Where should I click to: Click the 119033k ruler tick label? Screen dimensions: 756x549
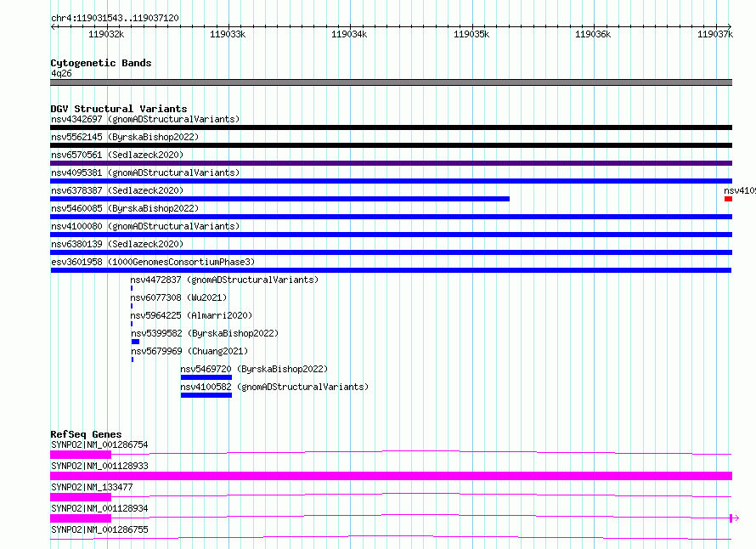pos(228,34)
